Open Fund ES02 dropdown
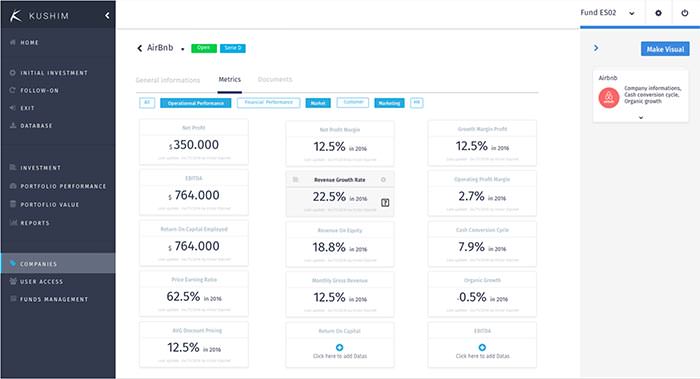Screen dimensions: 700x379 [608, 13]
